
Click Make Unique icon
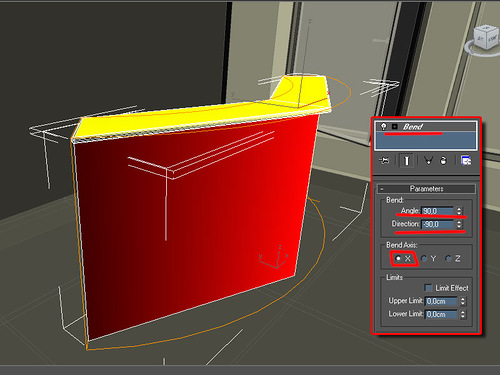click(x=428, y=161)
